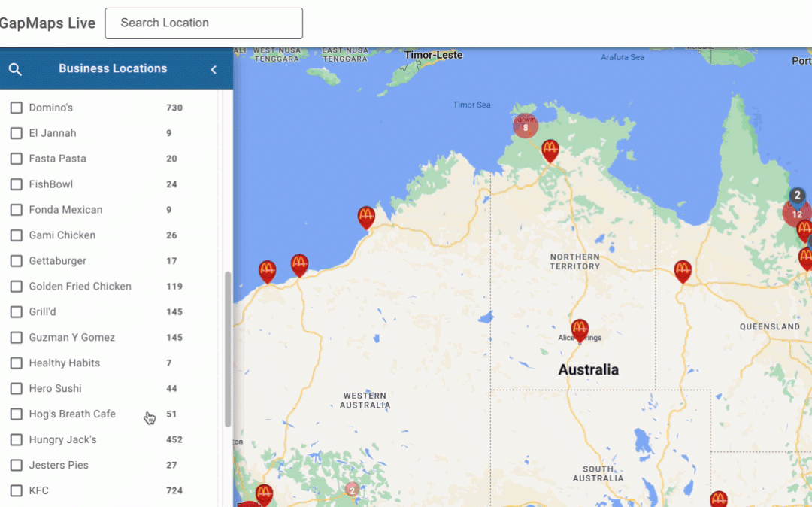Screen dimensions: 812x507
Task: Click the gray cluster marker labeled 2
Action: [798, 195]
